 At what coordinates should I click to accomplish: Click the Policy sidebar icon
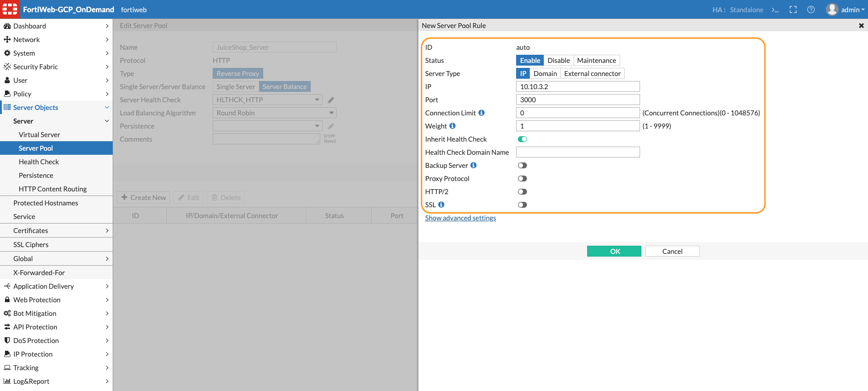coord(7,94)
